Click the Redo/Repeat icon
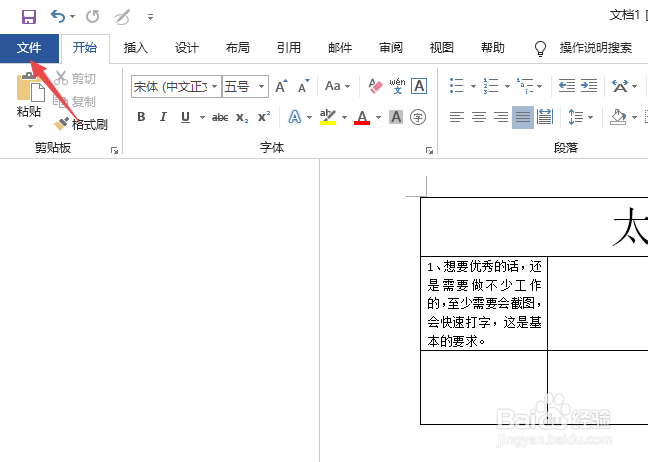 pos(93,17)
